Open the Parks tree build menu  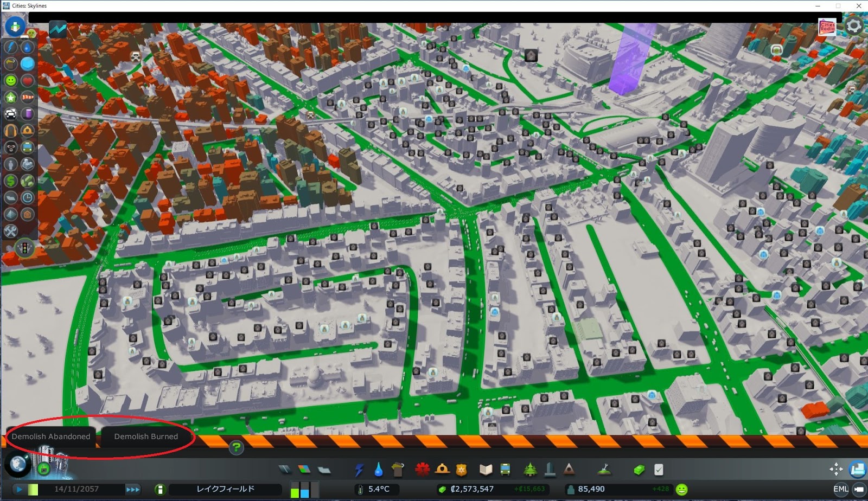tap(530, 470)
